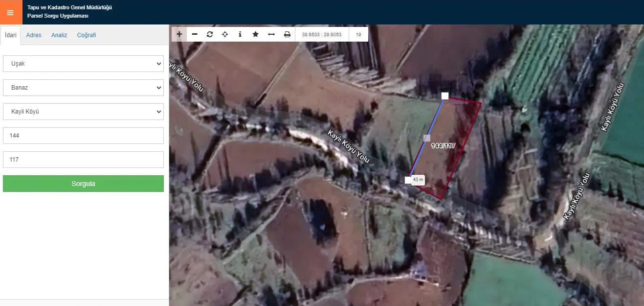Focus the parcel number field containing 117
Image resolution: width=644 pixels, height=306 pixels.
coord(83,160)
